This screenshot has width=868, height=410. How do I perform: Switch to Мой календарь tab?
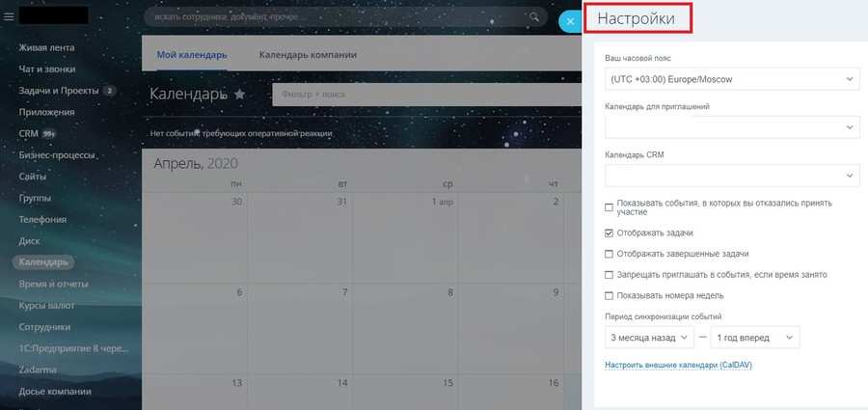192,55
